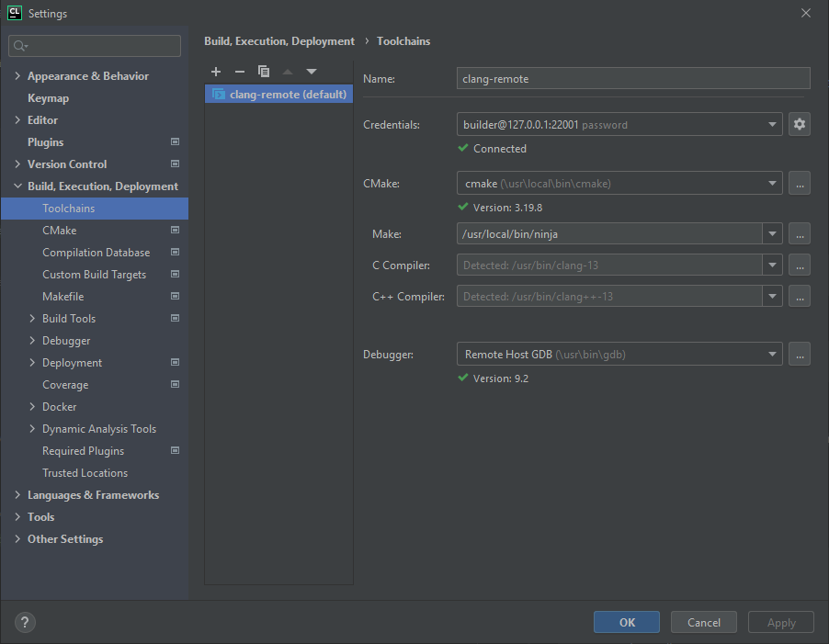Screen dimensions: 829x644
Task: Click project-level icon beside Required Plugins
Action: pyautogui.click(x=175, y=450)
